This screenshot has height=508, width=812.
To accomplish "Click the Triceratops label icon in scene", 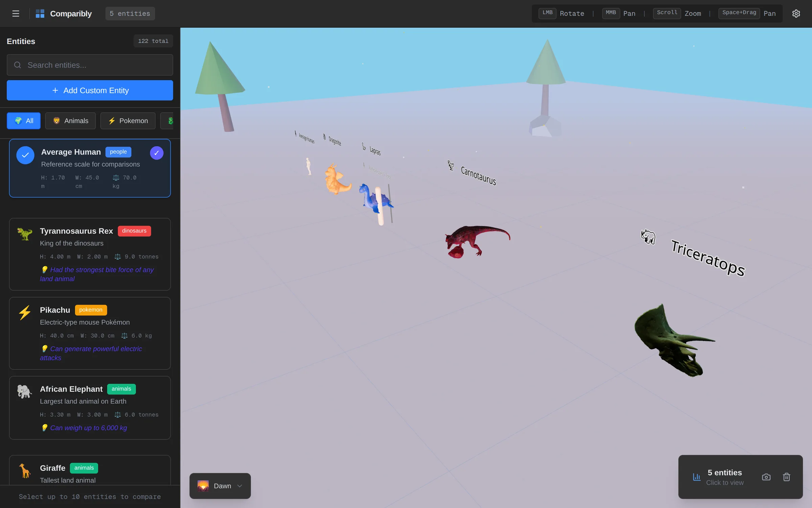I will pyautogui.click(x=648, y=236).
